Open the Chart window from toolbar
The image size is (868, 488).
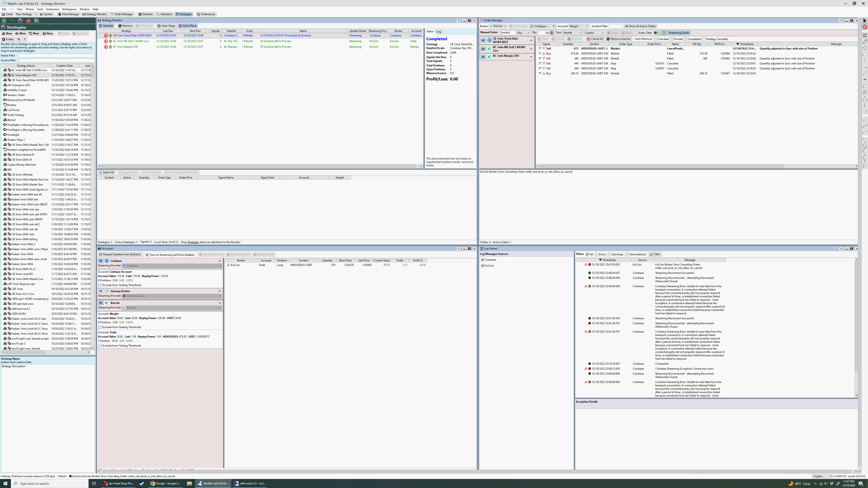pyautogui.click(x=7, y=14)
